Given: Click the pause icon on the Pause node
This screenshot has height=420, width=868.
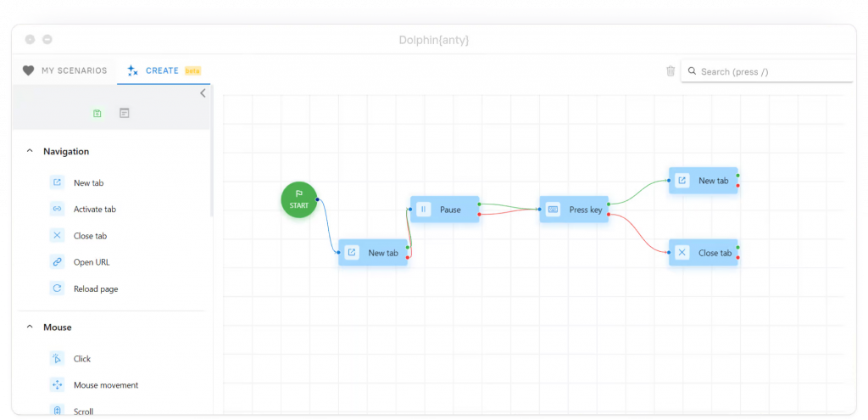Looking at the screenshot, I should [424, 210].
